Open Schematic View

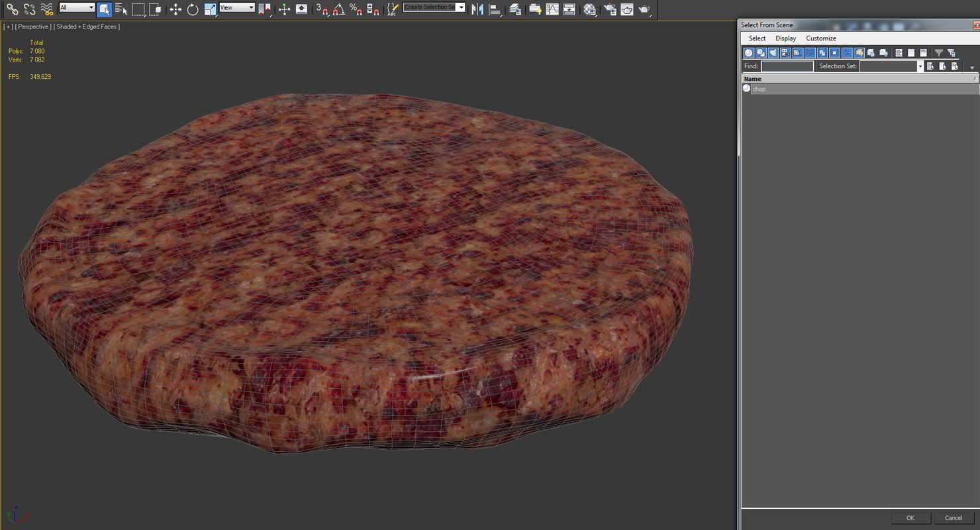pyautogui.click(x=569, y=9)
